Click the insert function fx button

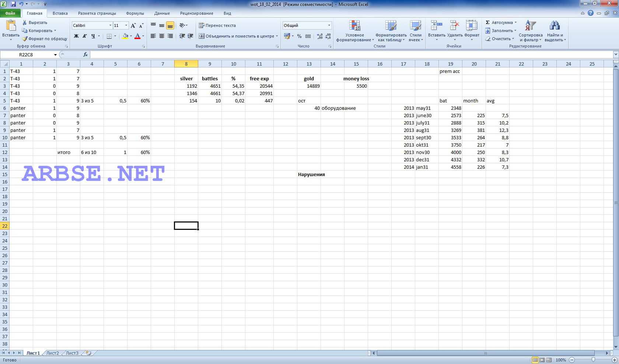click(x=85, y=55)
